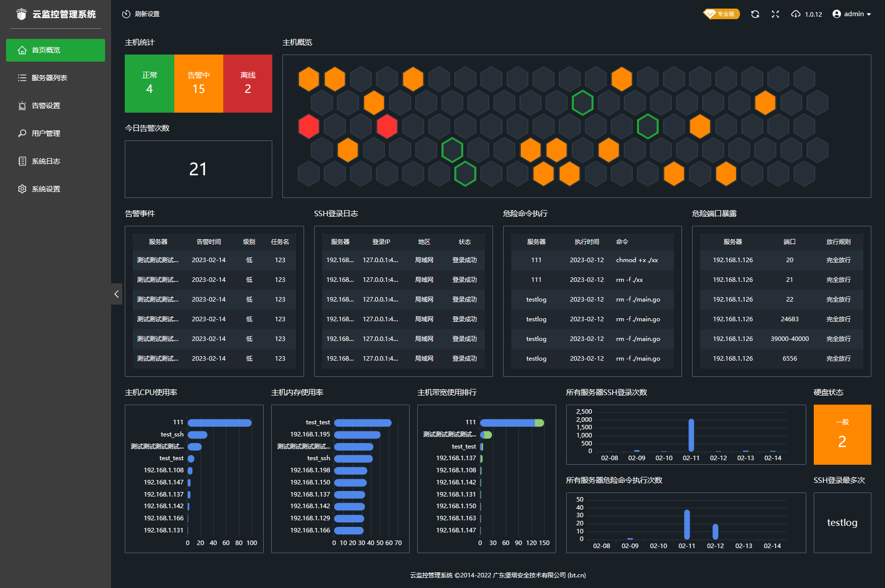Click the refresh settings clock icon
This screenshot has height=588, width=885.
[x=126, y=14]
